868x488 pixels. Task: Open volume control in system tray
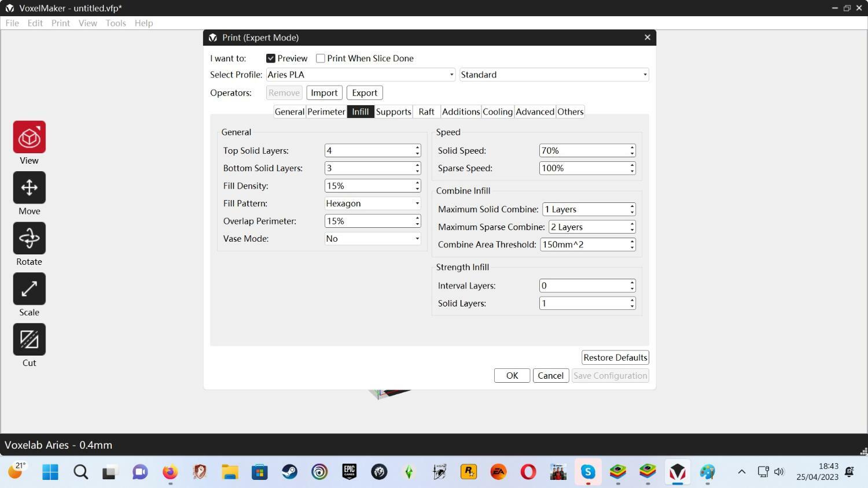pos(779,472)
